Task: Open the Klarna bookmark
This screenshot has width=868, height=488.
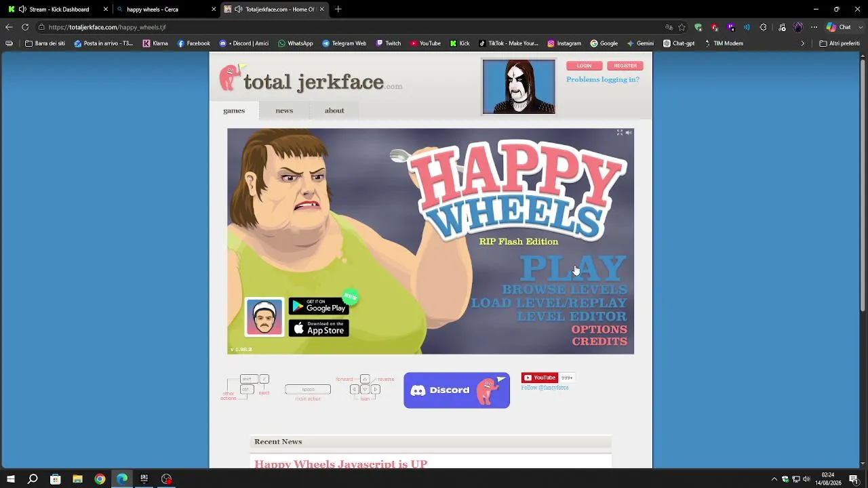Action: coord(155,43)
